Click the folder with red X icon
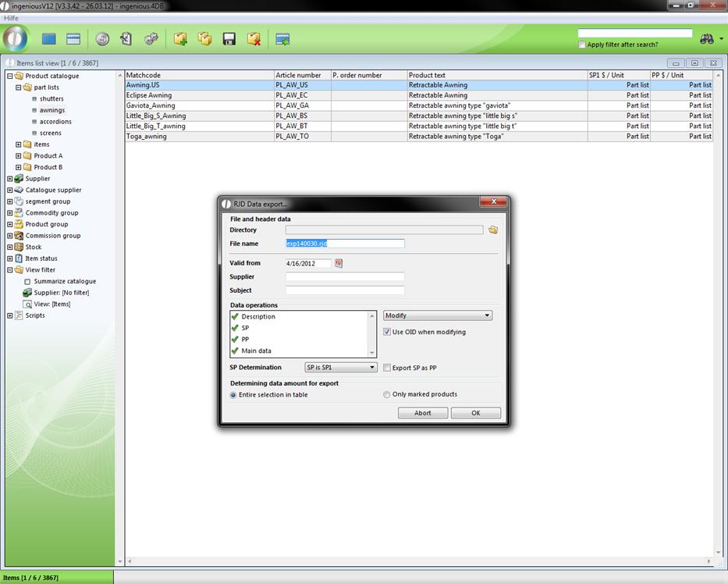The image size is (728, 584). 254,39
